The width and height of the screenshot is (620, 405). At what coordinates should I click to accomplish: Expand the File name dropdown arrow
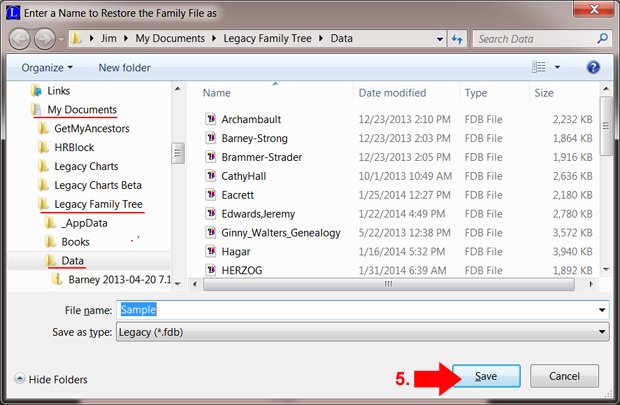(x=602, y=310)
